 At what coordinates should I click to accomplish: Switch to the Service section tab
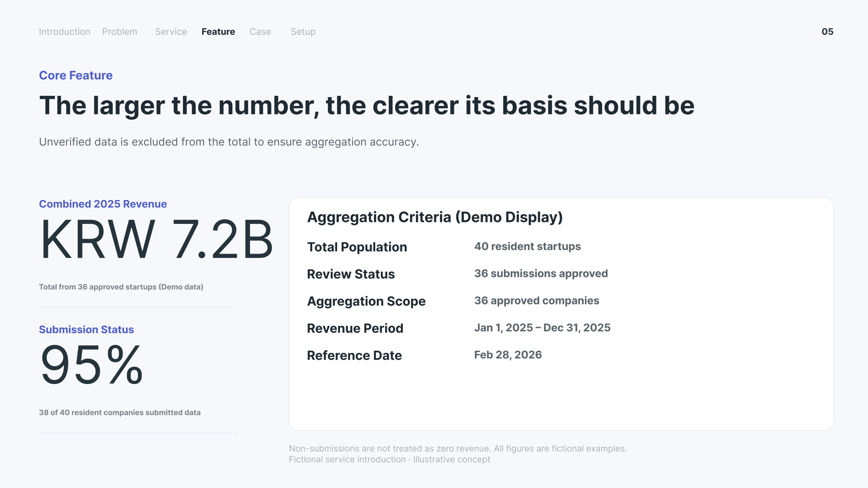(171, 32)
